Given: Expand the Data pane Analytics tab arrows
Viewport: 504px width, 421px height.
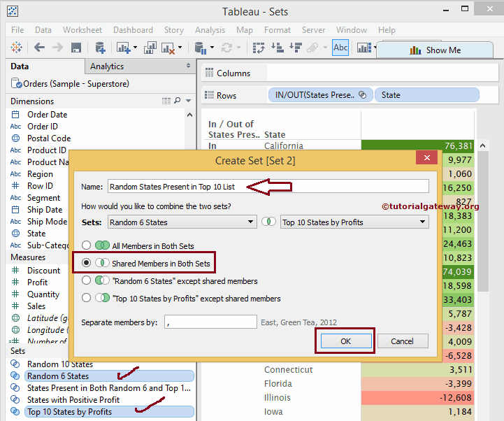Looking at the screenshot, I should (188, 66).
